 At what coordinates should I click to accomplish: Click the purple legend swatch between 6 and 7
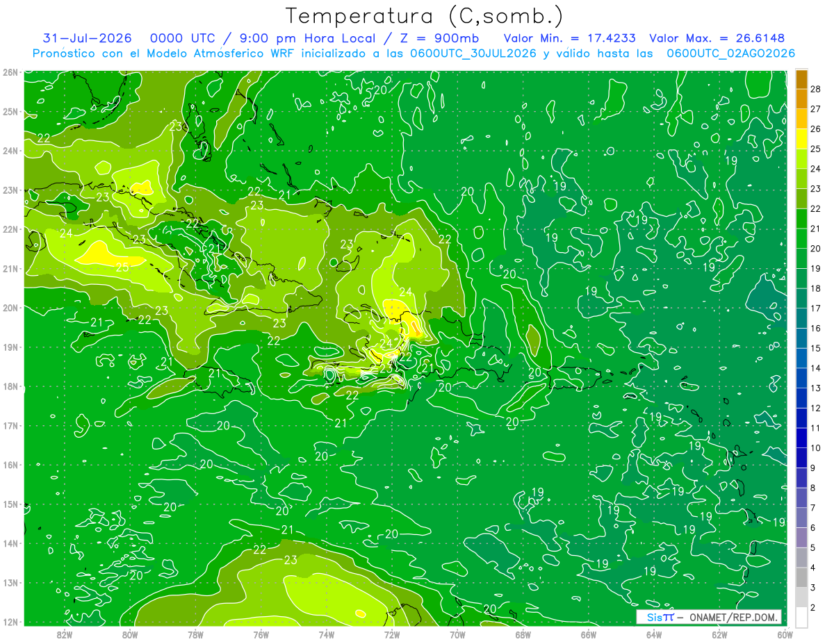[801, 518]
